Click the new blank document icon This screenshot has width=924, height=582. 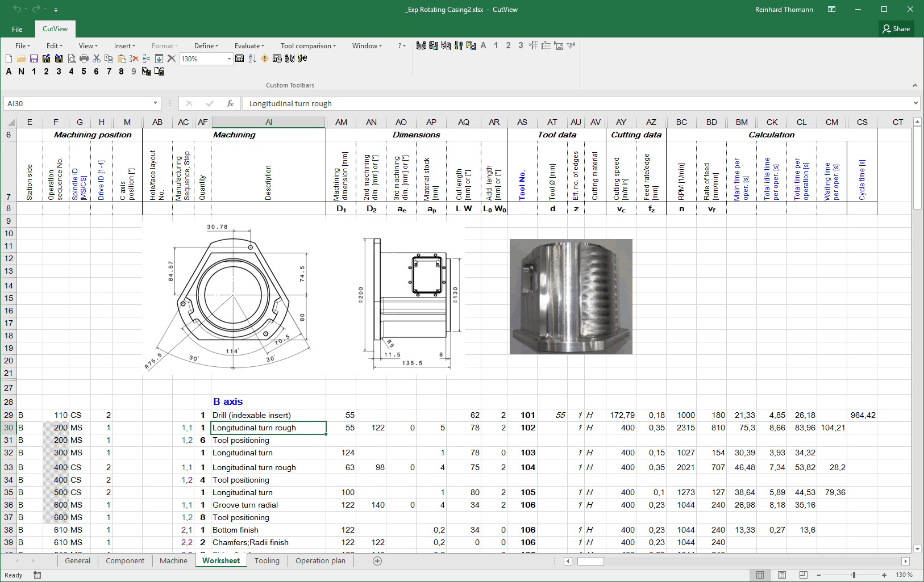9,58
